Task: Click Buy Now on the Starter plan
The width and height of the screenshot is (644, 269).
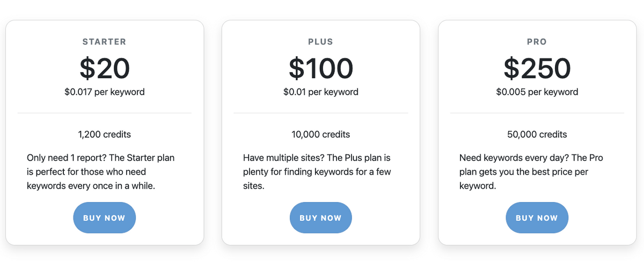Action: coord(104,218)
